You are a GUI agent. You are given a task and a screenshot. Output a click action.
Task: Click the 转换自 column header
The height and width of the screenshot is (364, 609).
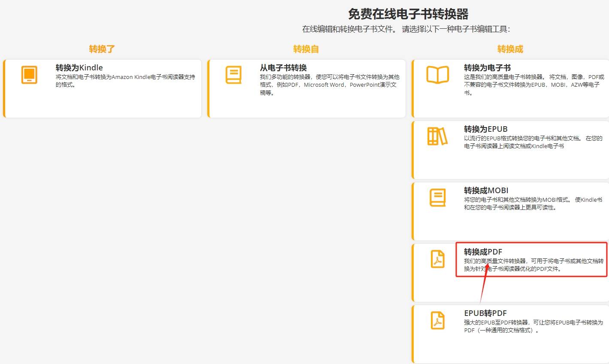[306, 49]
